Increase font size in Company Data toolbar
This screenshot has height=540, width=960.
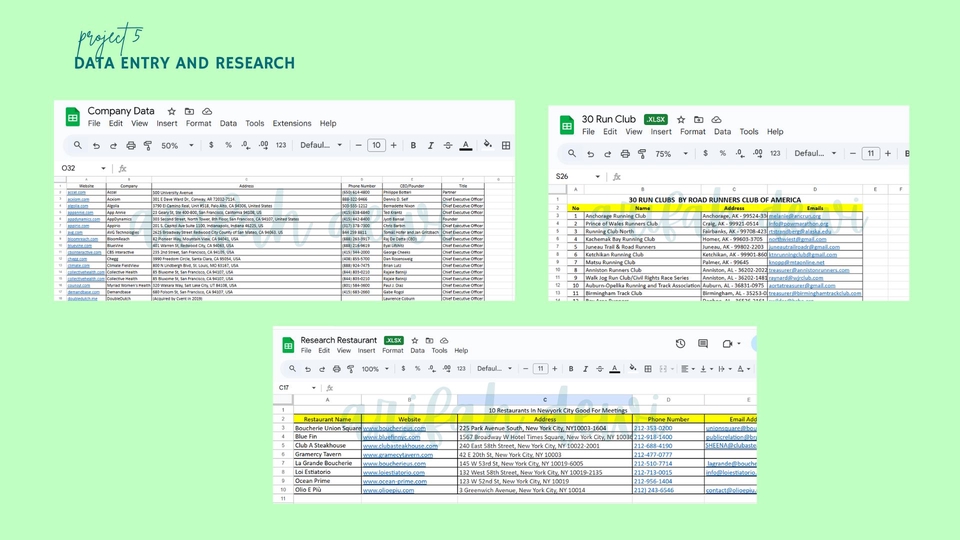(394, 145)
